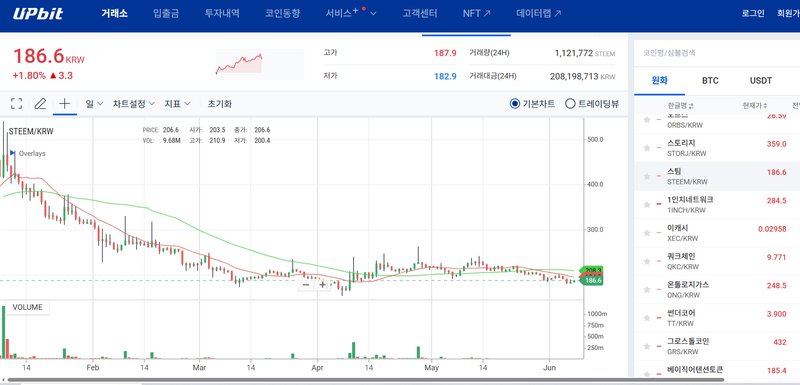The width and height of the screenshot is (800, 385).
Task: Favorite the ORBS/KRW star
Action: [646, 120]
